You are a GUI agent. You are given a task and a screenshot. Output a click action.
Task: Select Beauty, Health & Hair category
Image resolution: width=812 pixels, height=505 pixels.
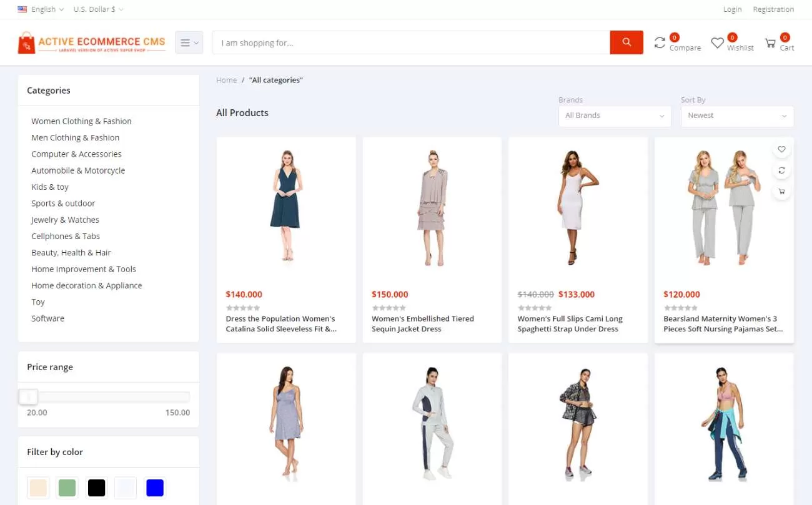(71, 253)
